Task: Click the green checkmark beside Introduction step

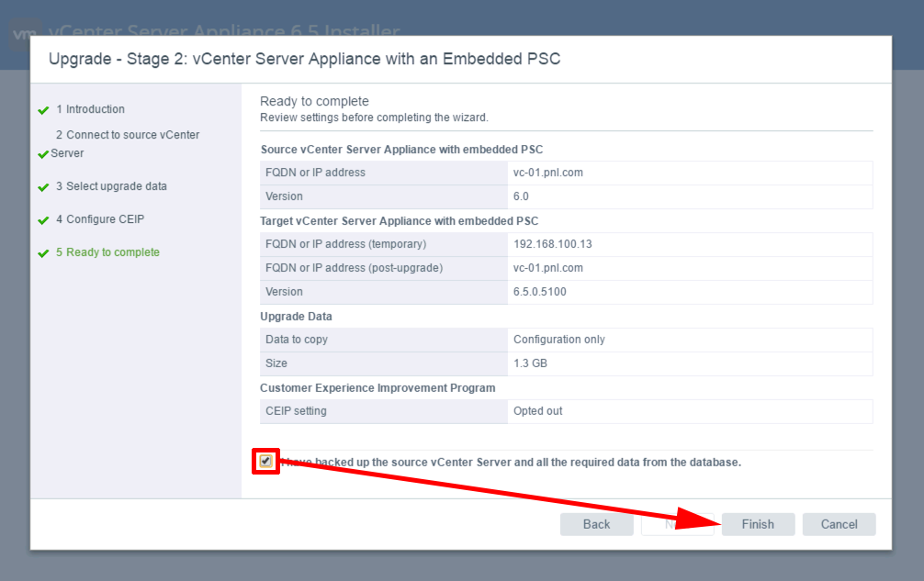Action: 43,110
